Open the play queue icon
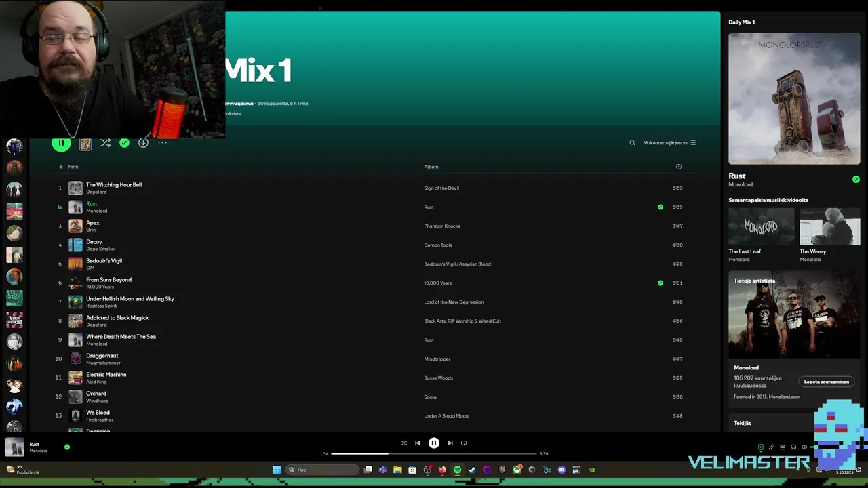The width and height of the screenshot is (868, 488). tap(783, 447)
